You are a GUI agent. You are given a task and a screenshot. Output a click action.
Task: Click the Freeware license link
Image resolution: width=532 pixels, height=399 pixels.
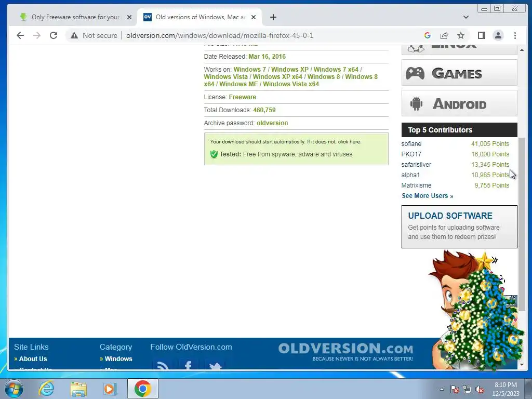tap(242, 97)
